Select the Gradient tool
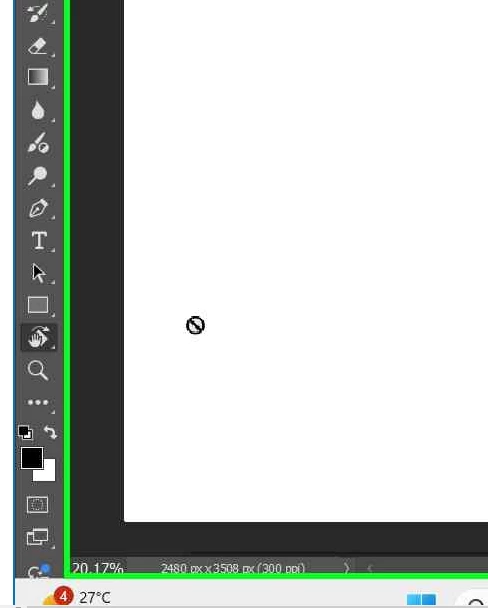The height and width of the screenshot is (608, 488). click(38, 77)
